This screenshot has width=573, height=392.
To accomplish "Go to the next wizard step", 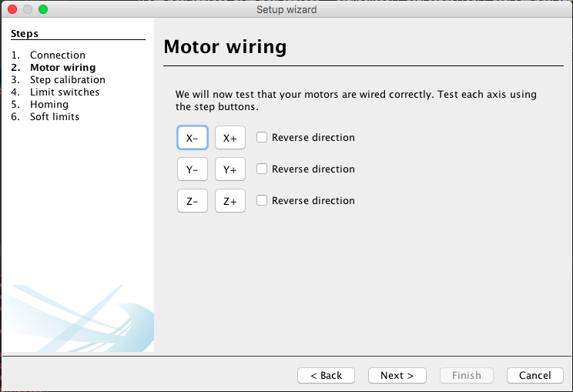I will (397, 375).
